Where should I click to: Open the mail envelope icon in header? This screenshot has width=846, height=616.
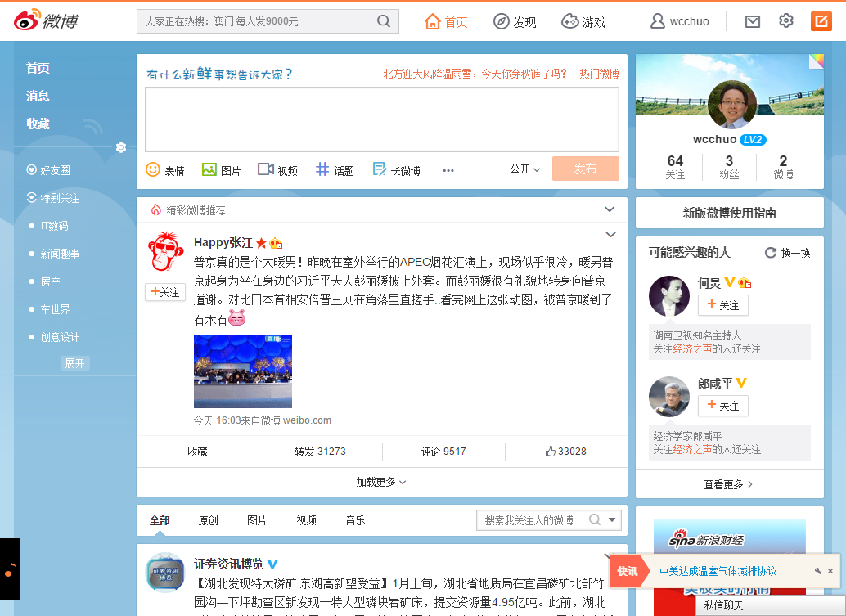click(752, 21)
